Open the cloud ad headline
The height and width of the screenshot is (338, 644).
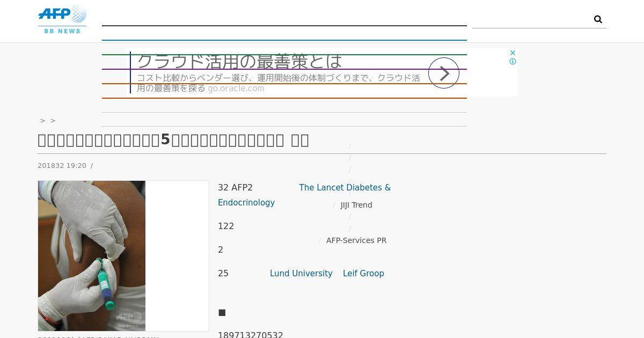(239, 61)
